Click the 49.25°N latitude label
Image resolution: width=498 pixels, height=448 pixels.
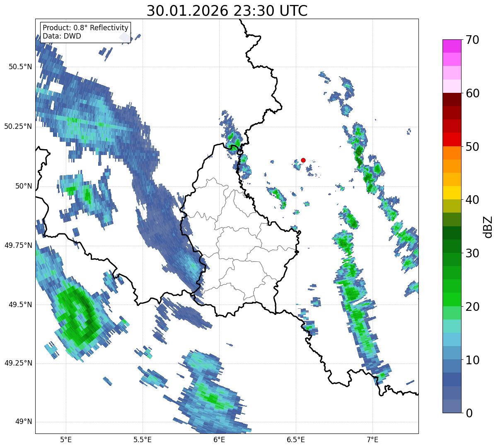[18, 363]
